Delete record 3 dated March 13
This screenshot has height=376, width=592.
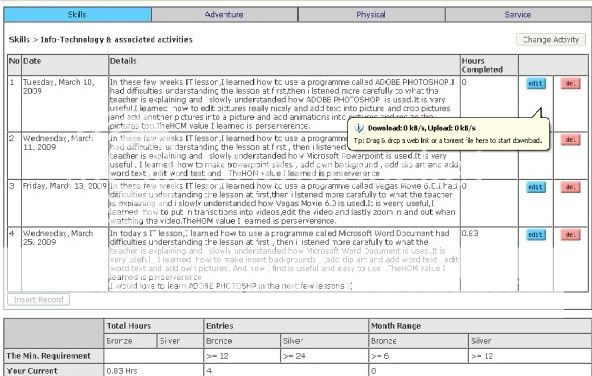tap(570, 187)
